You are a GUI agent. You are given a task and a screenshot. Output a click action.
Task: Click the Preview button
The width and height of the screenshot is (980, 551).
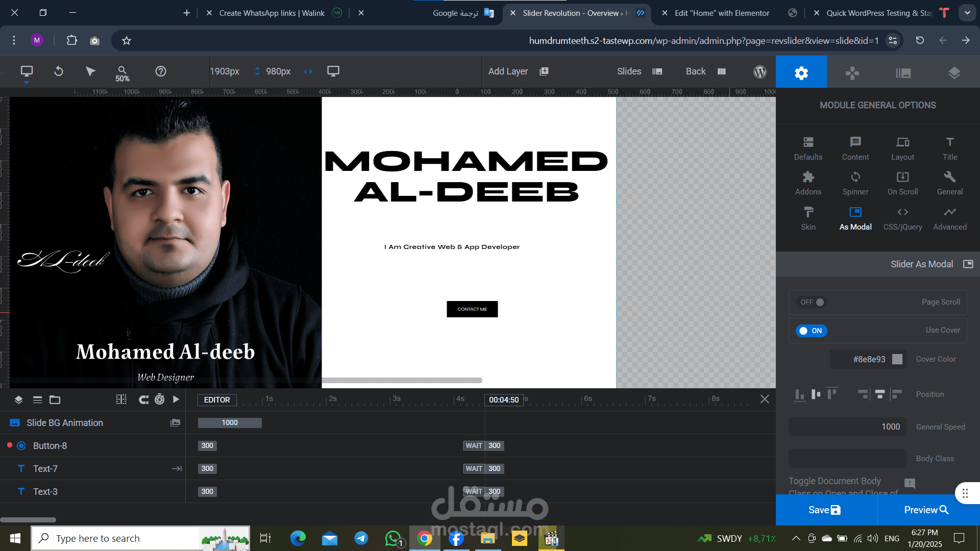926,510
